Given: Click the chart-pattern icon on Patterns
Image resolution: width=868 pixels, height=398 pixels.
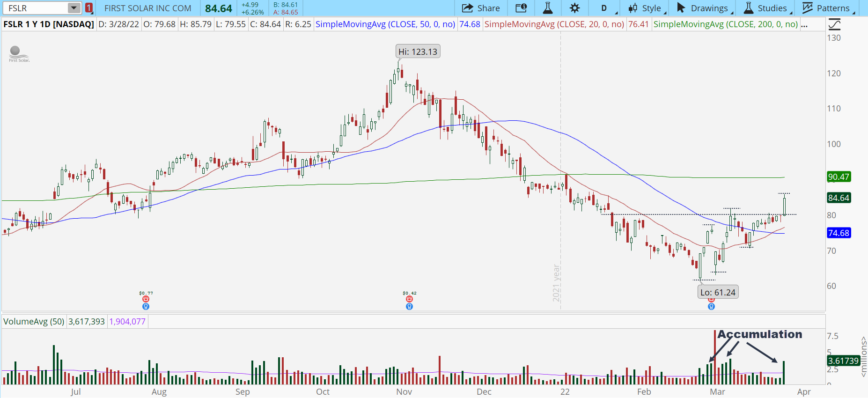Looking at the screenshot, I should pyautogui.click(x=808, y=8).
